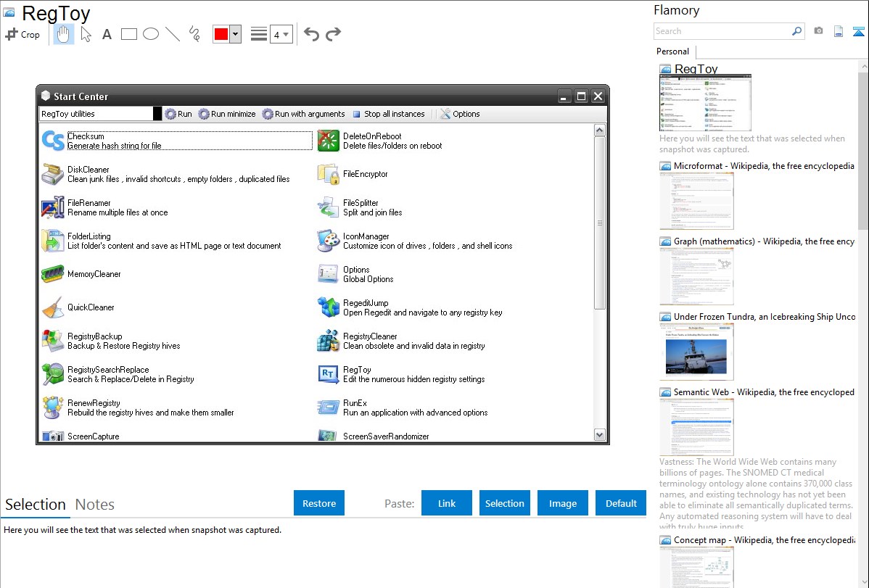Click the Paste Link button
The image size is (869, 588).
[447, 503]
